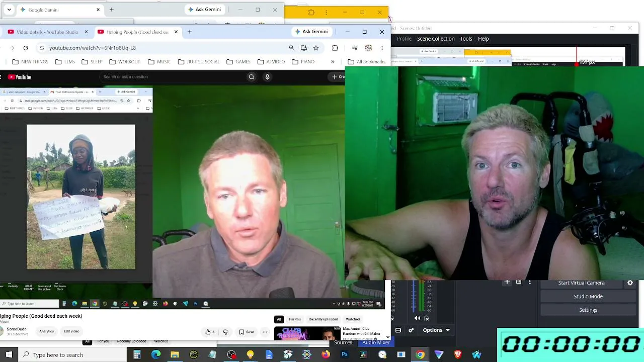The width and height of the screenshot is (644, 362).
Task: Switch to Video details YouTube Studio tab
Action: [48, 32]
